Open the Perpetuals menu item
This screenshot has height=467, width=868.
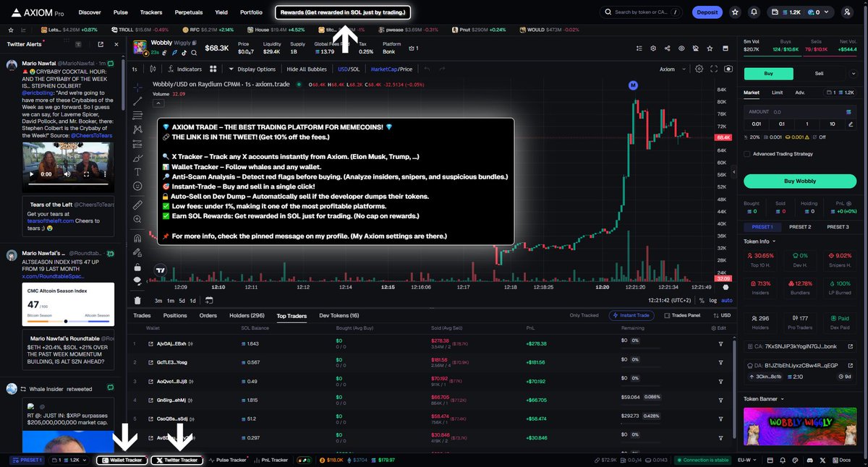[x=189, y=12]
